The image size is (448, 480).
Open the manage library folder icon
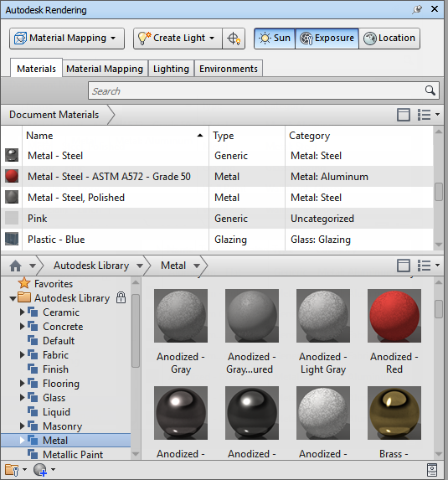13,470
